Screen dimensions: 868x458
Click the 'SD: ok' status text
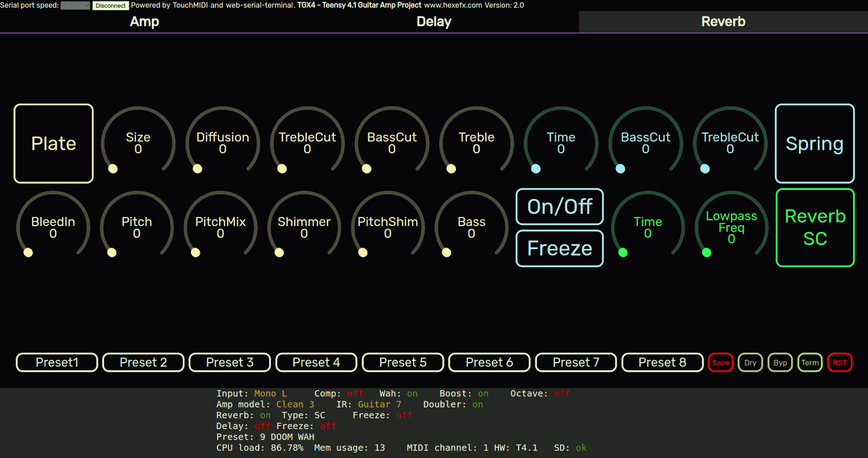pyautogui.click(x=570, y=448)
